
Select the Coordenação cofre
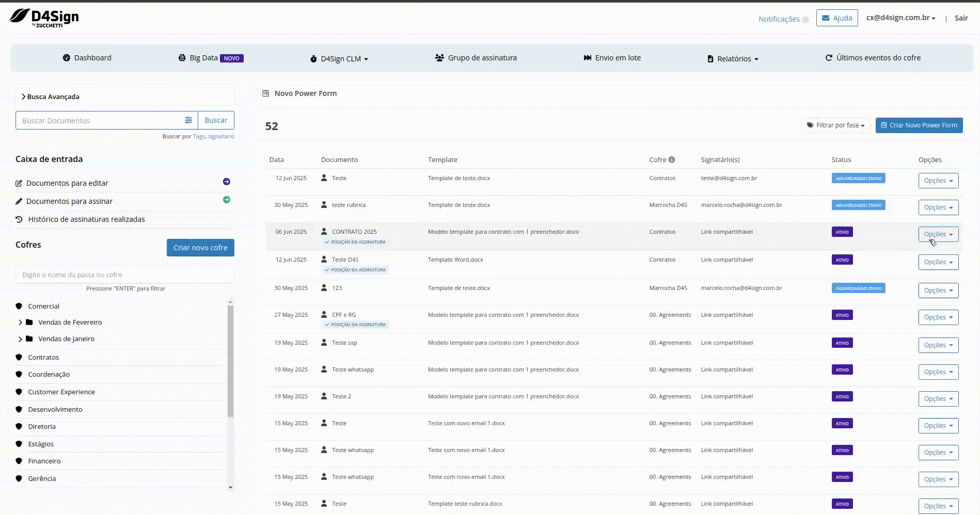tap(49, 374)
